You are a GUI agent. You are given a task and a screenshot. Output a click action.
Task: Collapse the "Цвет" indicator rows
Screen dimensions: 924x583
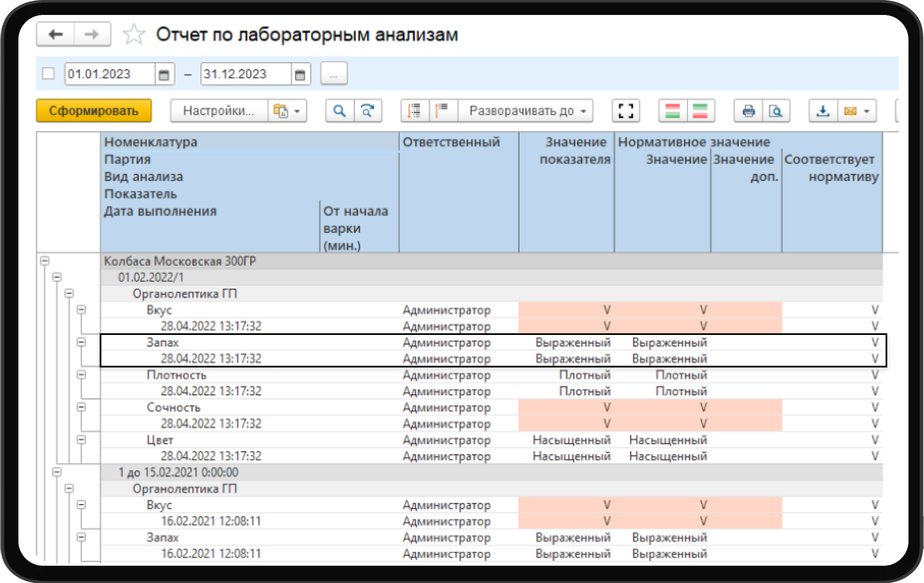click(x=82, y=440)
